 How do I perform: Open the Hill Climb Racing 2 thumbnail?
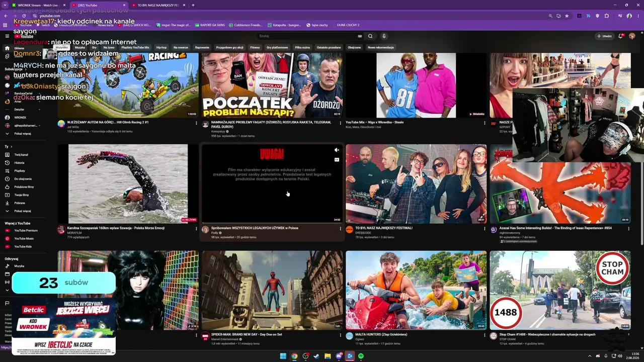(128, 85)
